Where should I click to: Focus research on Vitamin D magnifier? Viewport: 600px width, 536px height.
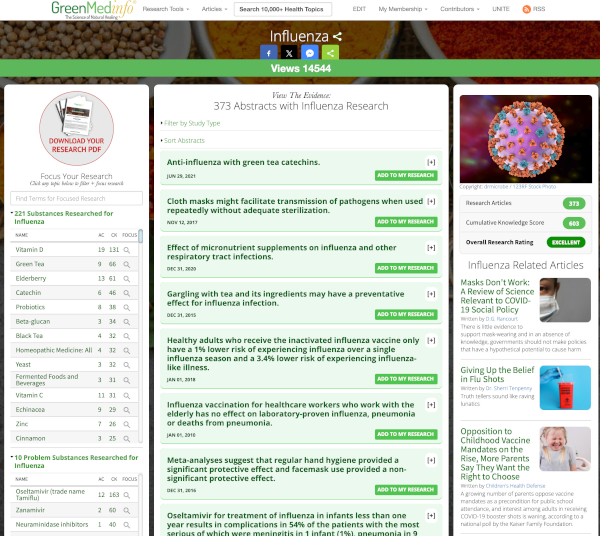coord(127,250)
